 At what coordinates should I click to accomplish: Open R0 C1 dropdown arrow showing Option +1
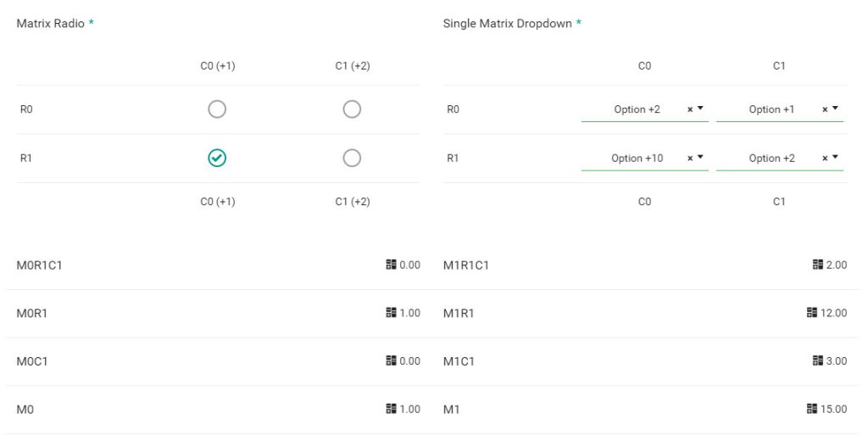coord(835,109)
